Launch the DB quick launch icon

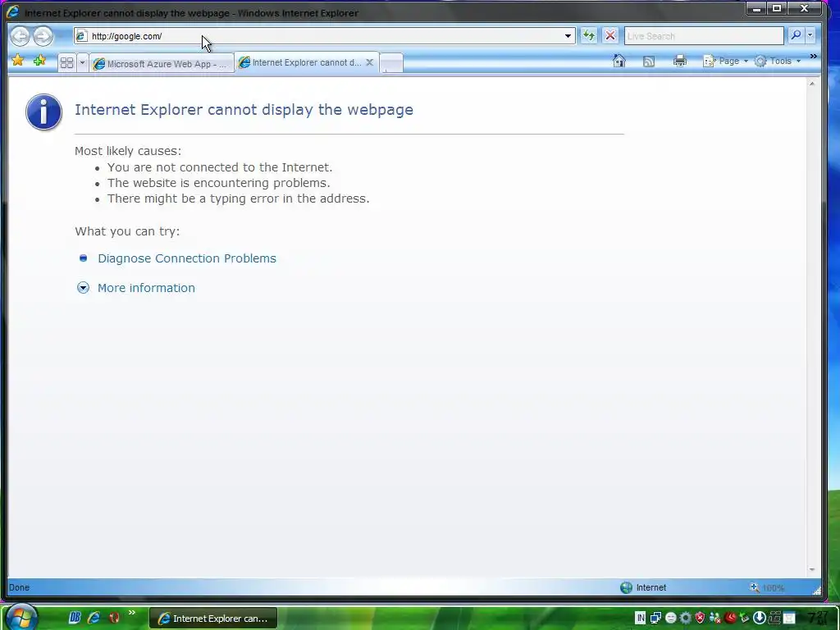pos(75,618)
